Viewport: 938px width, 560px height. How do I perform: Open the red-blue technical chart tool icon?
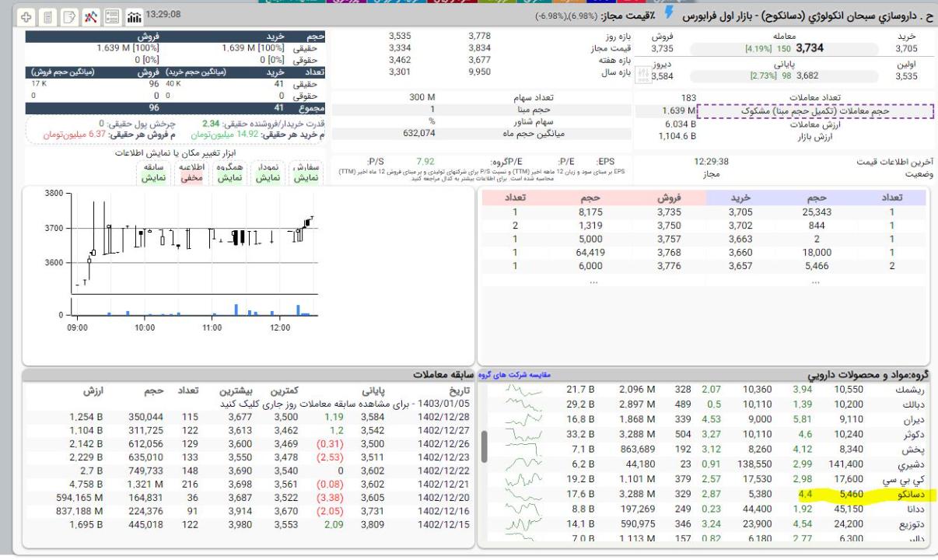pos(91,16)
